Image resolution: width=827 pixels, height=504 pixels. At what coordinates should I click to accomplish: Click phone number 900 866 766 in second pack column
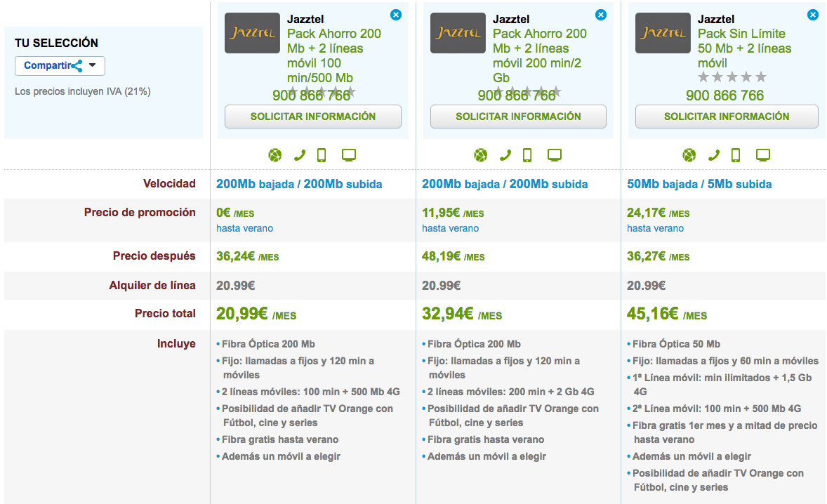click(x=517, y=95)
